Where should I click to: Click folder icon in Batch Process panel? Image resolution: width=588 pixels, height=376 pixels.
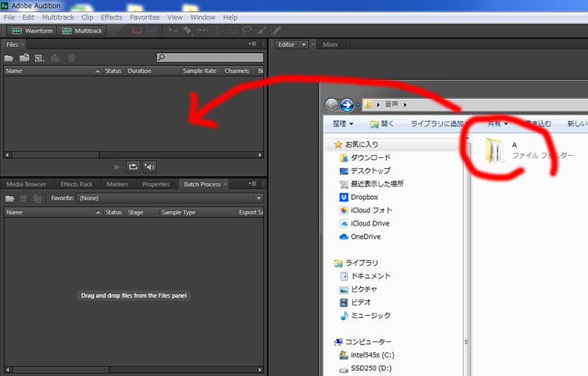click(x=10, y=198)
